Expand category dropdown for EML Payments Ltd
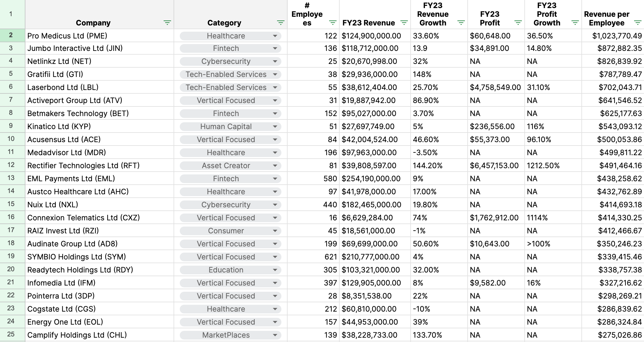Image resolution: width=644 pixels, height=342 pixels. click(275, 179)
